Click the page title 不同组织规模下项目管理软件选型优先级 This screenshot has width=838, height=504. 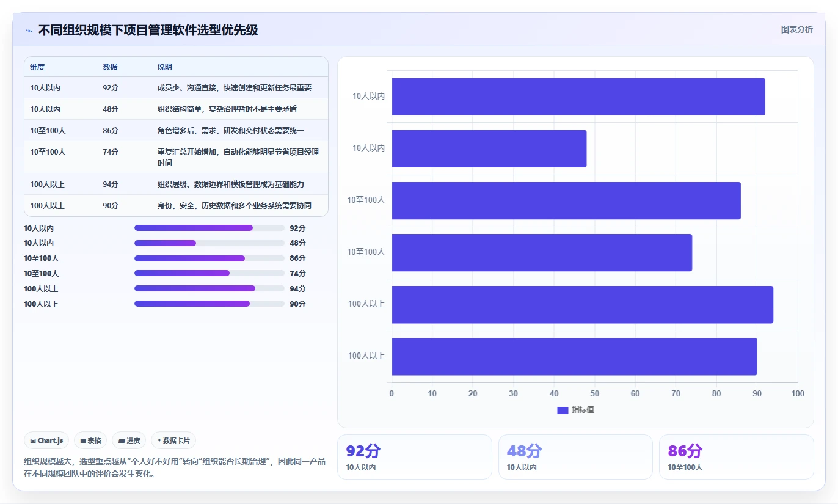(148, 31)
